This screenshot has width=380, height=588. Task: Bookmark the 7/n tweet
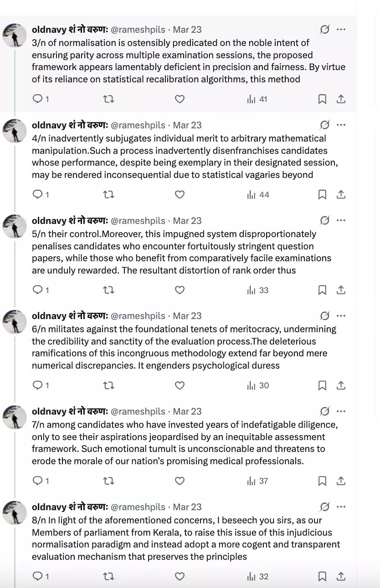point(322,481)
